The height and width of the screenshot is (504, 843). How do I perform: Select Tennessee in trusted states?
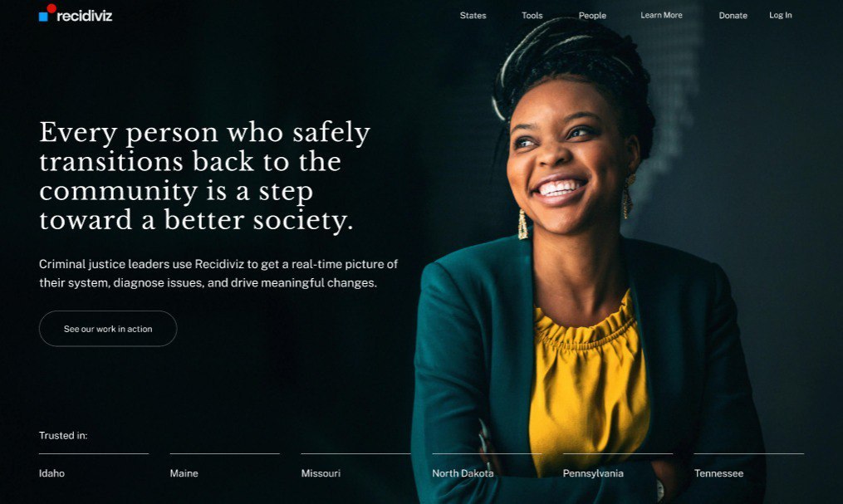718,473
